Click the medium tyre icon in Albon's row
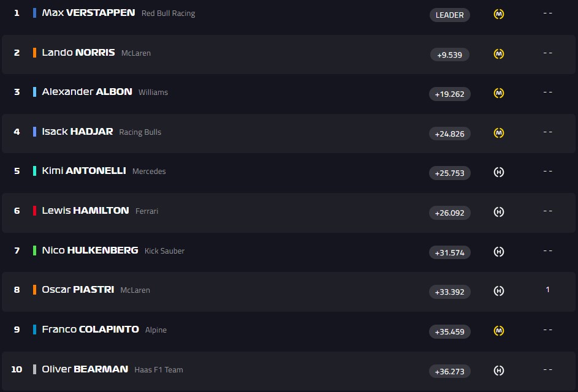 click(x=499, y=93)
